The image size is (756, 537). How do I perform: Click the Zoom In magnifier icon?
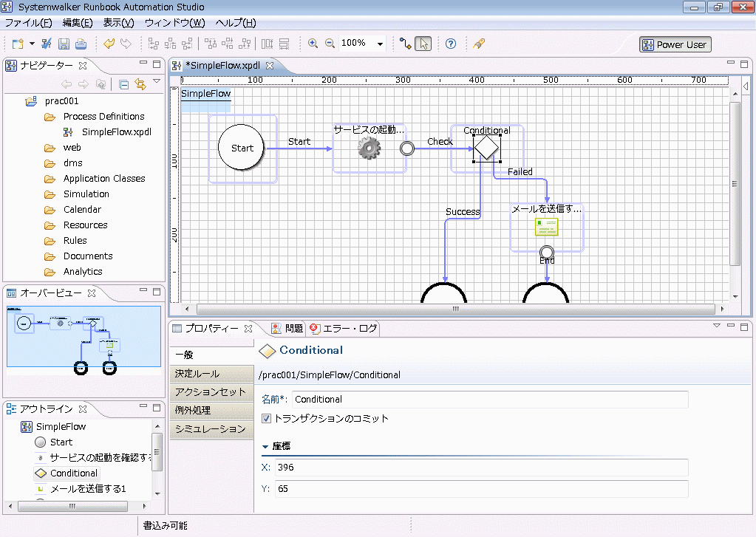(313, 44)
